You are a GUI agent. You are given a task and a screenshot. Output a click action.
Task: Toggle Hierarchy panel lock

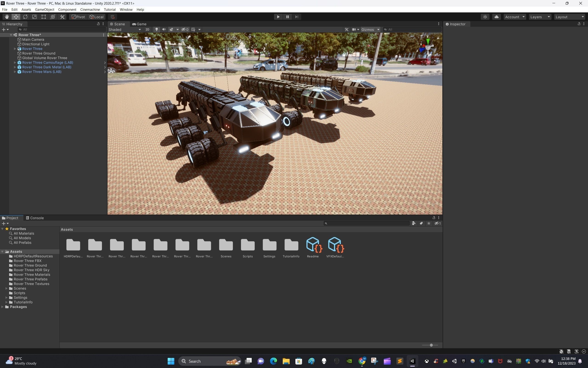(x=98, y=24)
